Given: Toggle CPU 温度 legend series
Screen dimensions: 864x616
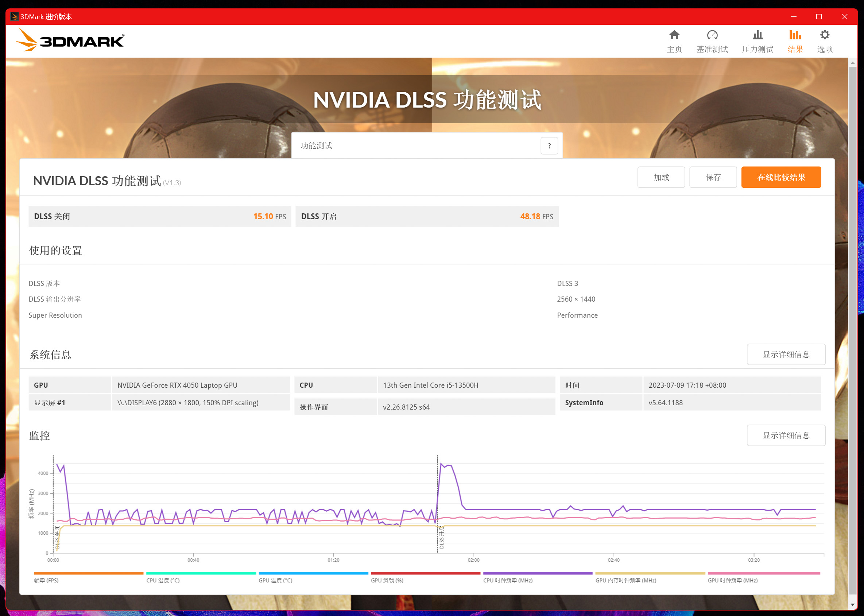Looking at the screenshot, I should point(201,574).
